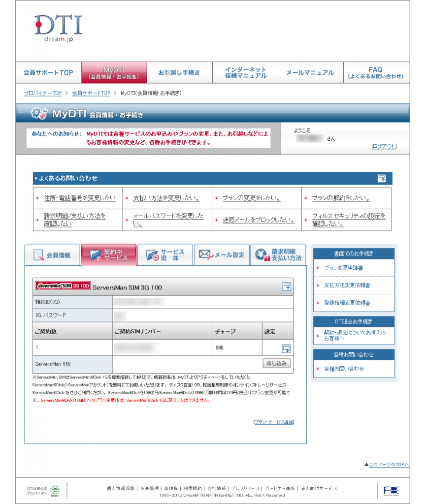Image resolution: width=425 pixels, height=504 pixels.
Task: Switch to the メール設定 tab
Action: (x=222, y=255)
